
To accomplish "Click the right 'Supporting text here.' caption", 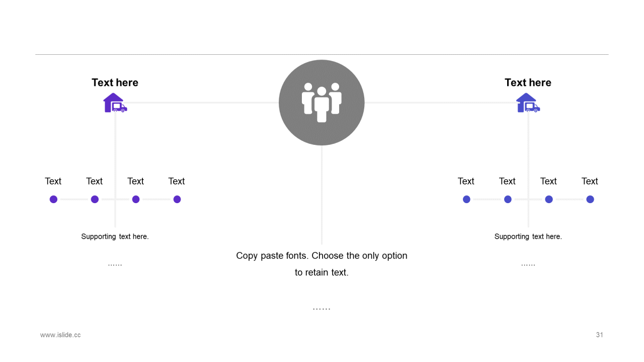I will click(528, 236).
